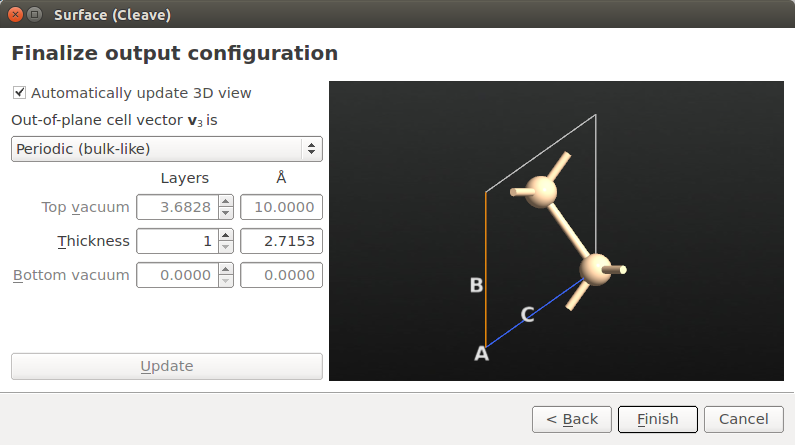Image resolution: width=795 pixels, height=445 pixels.
Task: Cancel the Surface Cleave dialog
Action: tap(743, 419)
